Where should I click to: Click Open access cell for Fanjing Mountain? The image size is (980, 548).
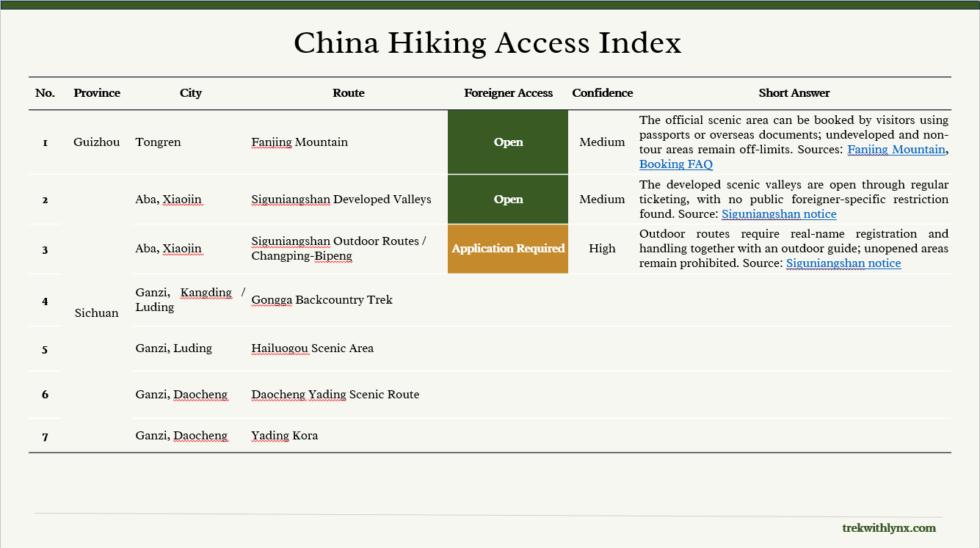click(508, 142)
